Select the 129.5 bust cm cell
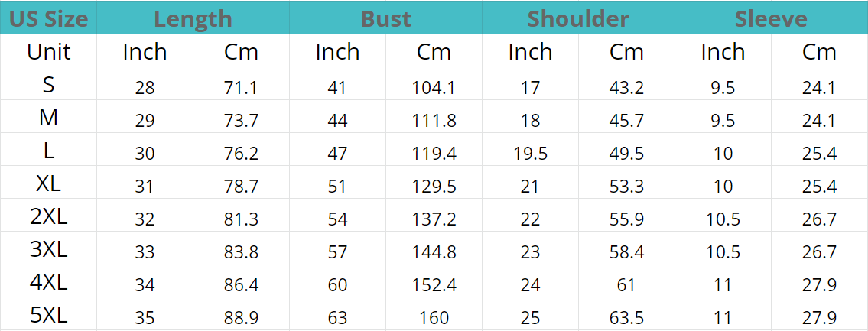 point(434,187)
